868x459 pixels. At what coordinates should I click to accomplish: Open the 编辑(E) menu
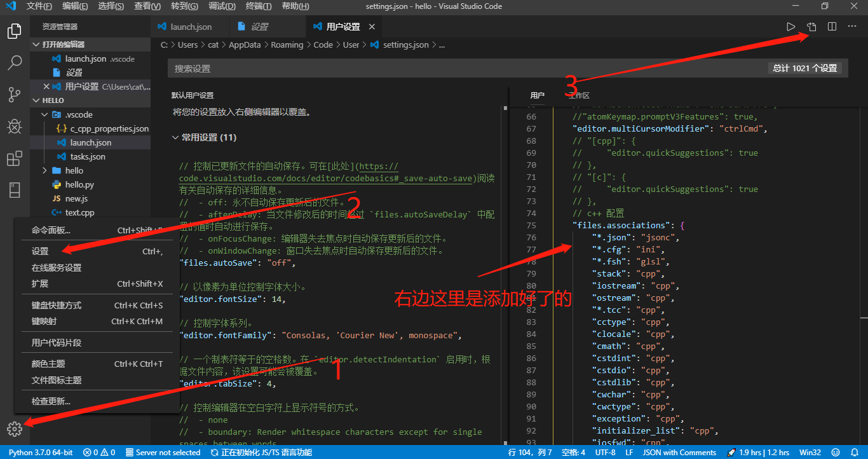76,6
